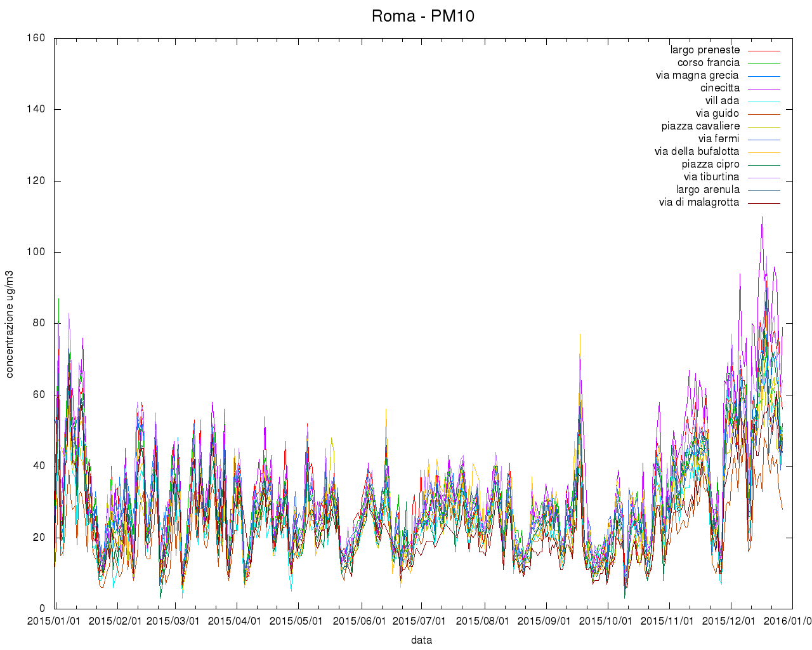Choose the "via fermi" legend label

click(719, 138)
